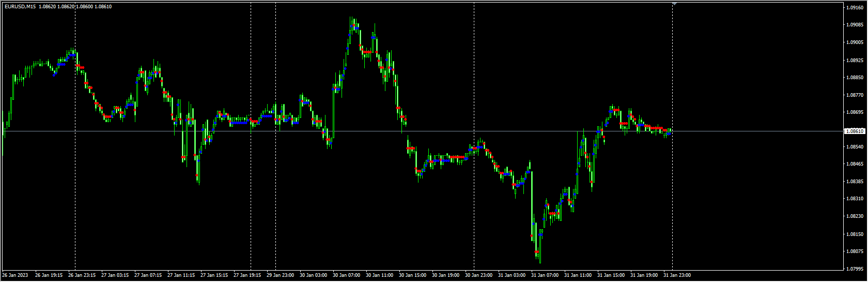Click time axis label 29 Jan 23:00
Image resolution: width=868 pixels, height=282 pixels.
pos(280,275)
